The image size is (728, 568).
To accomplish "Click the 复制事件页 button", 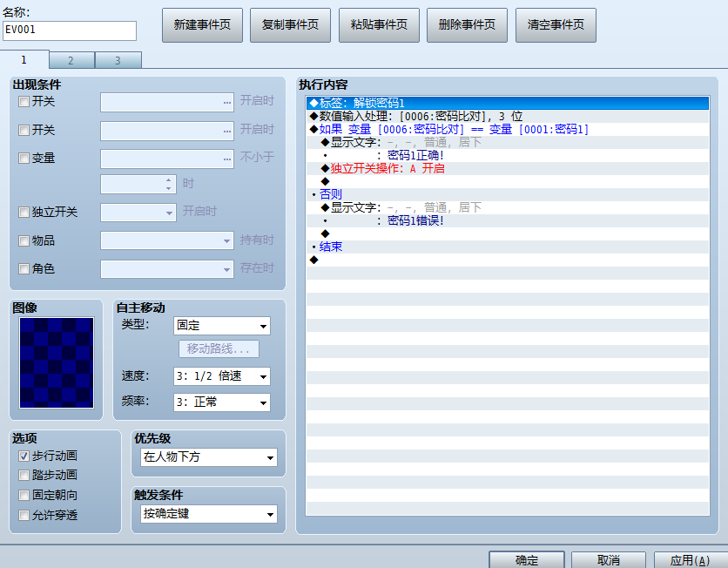I will pyautogui.click(x=290, y=25).
